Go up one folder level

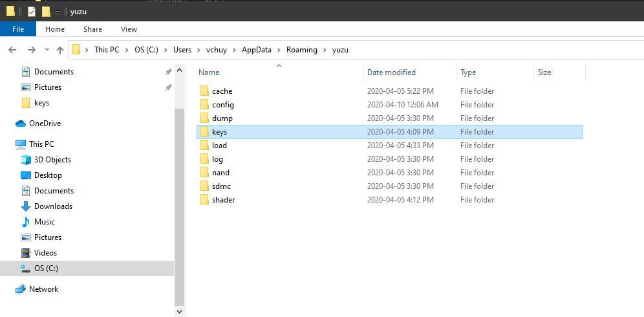click(60, 50)
